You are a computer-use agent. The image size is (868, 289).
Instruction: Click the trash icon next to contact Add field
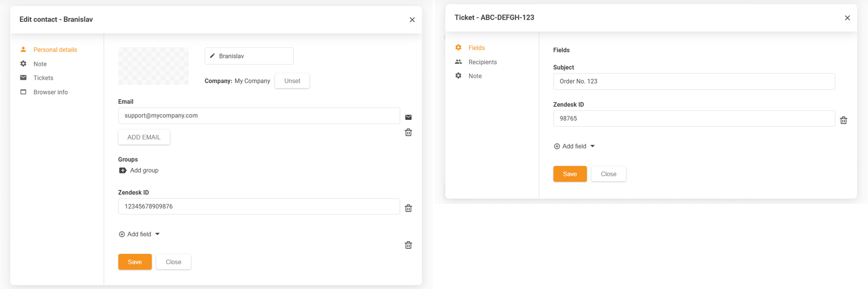(x=408, y=245)
